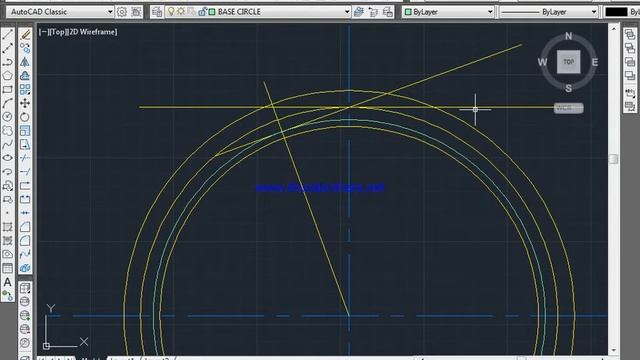Select the Trim tool
The width and height of the screenshot is (640, 360).
(x=25, y=158)
